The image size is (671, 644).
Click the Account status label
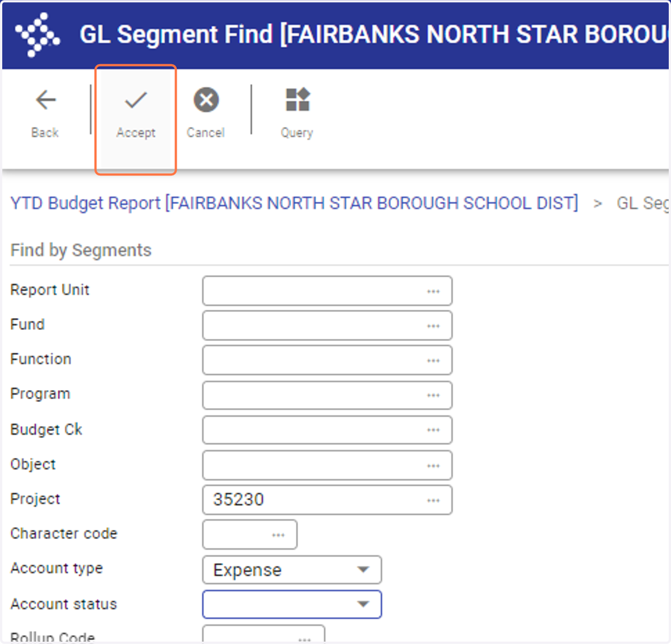(x=64, y=604)
